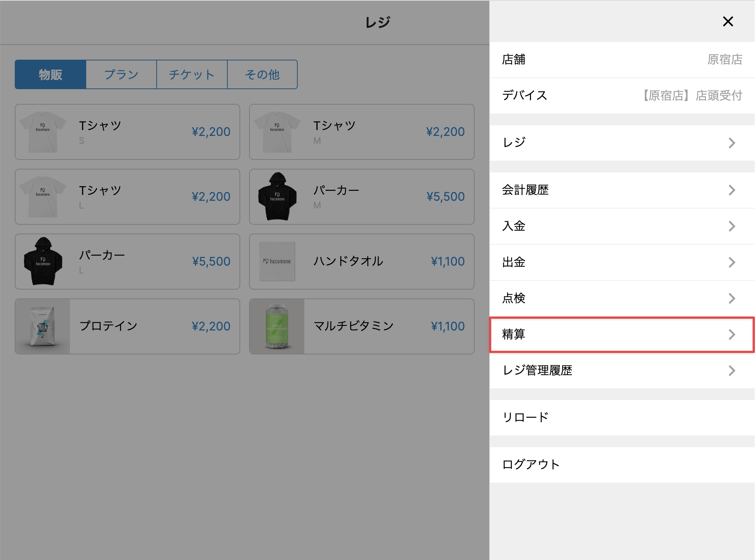The image size is (755, 560).
Task: Click the black hoodie M product image
Action: (277, 197)
